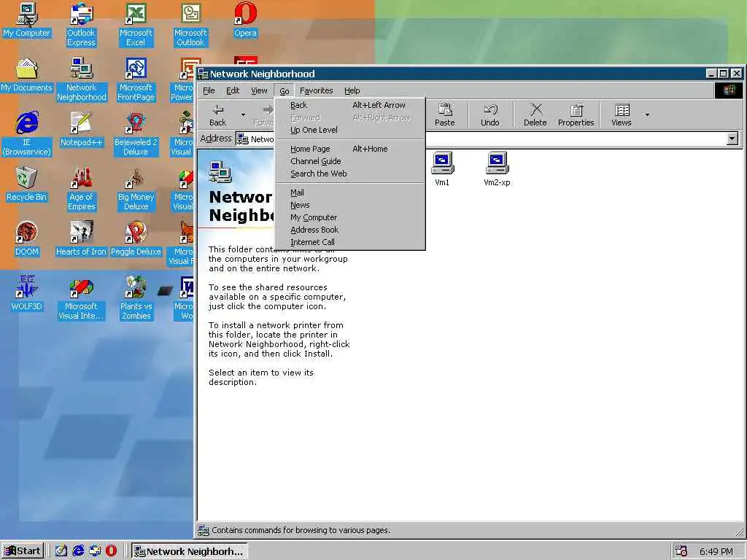Click the Back toolbar button
747x560 pixels.
(x=217, y=114)
